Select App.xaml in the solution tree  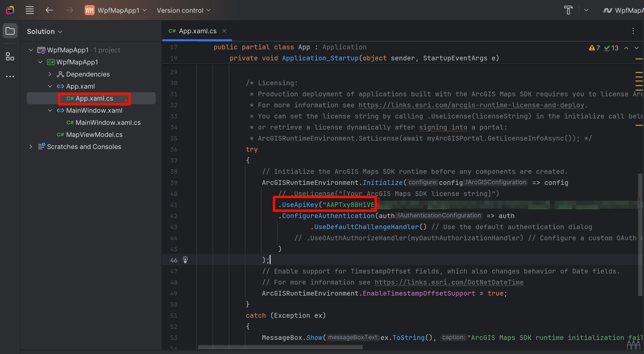80,86
